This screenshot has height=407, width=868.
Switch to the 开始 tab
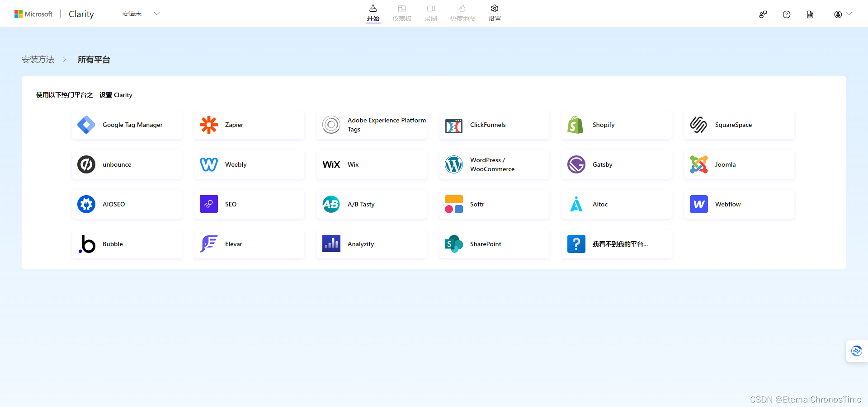[x=373, y=13]
